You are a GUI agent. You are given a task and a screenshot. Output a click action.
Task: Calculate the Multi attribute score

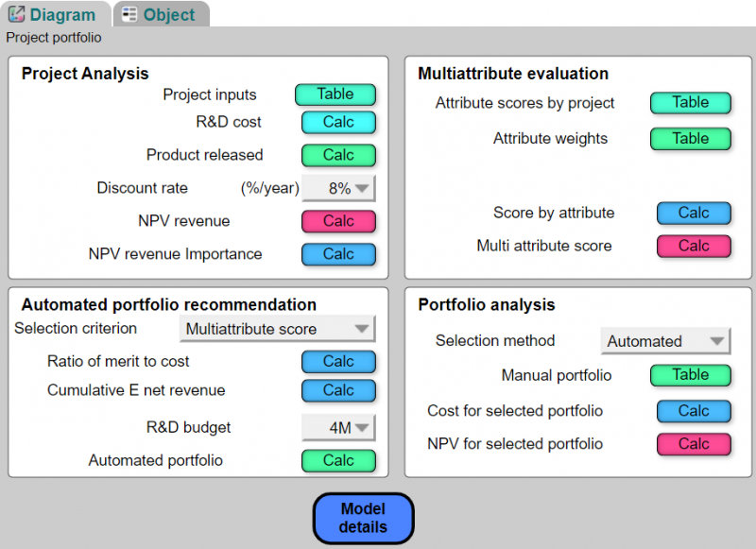pos(694,246)
